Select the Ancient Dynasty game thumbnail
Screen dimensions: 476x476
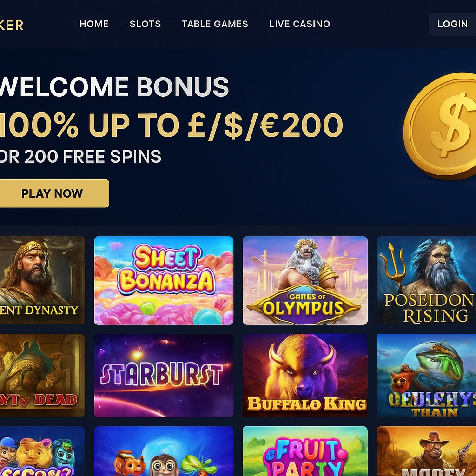tap(42, 280)
